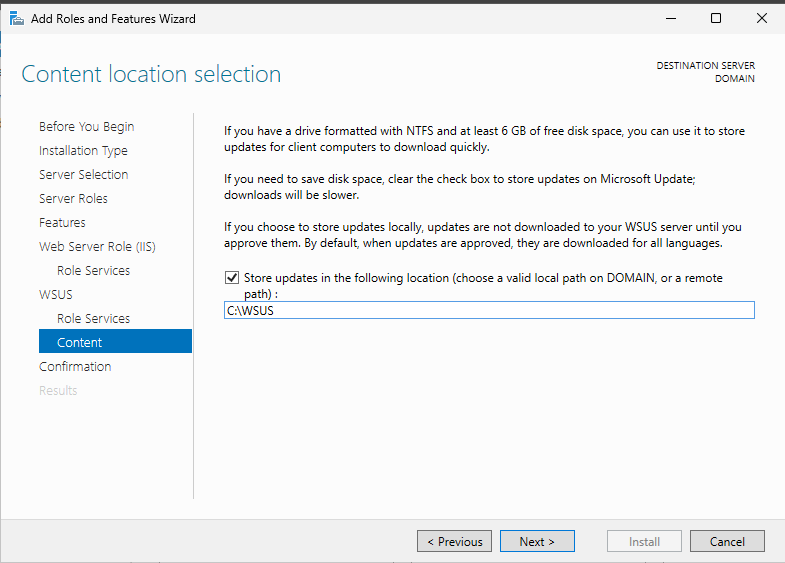This screenshot has height=563, width=785.
Task: Open Role Services under Web Server Role (IIS)
Action: pyautogui.click(x=93, y=271)
